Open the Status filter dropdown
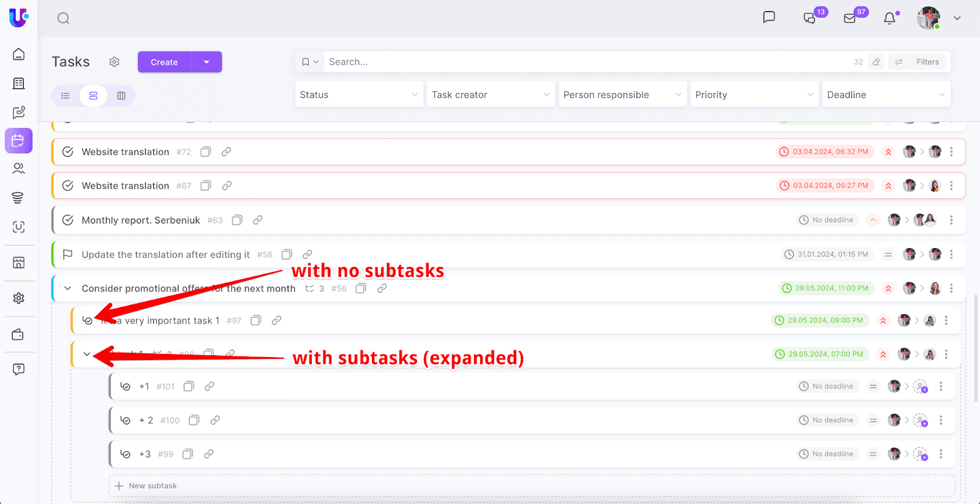Screen dimensions: 980x504 (358, 95)
